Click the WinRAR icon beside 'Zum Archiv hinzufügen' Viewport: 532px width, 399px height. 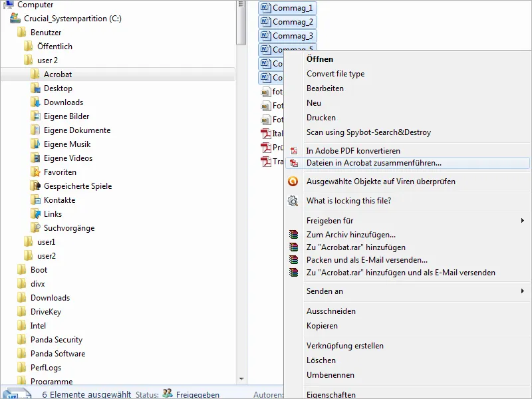coord(293,235)
